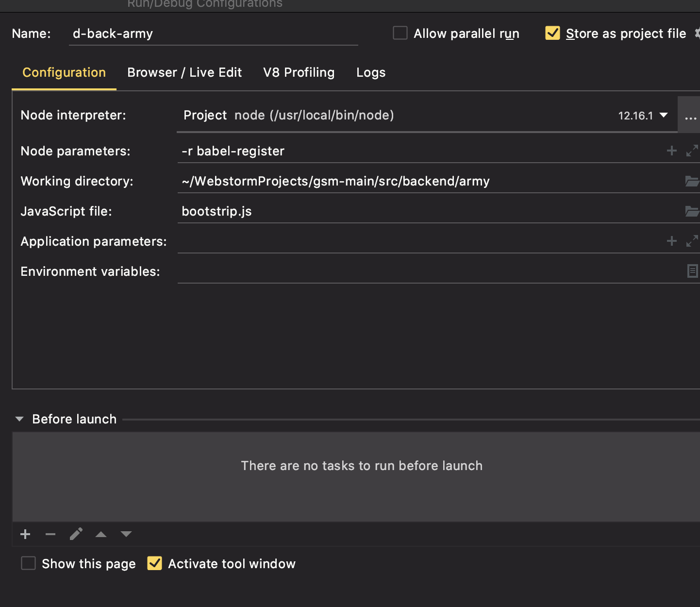Add a new Before launch task
This screenshot has height=607, width=700.
click(25, 535)
